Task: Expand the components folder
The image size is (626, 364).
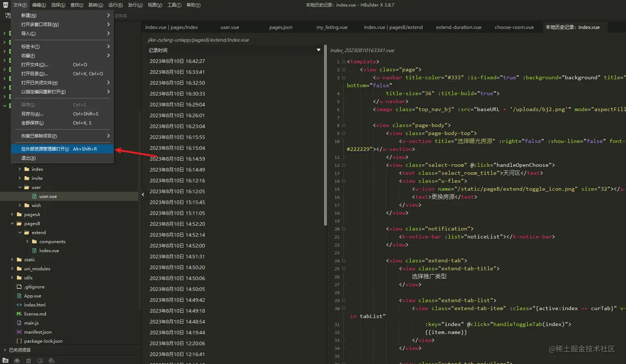Action: click(27, 241)
